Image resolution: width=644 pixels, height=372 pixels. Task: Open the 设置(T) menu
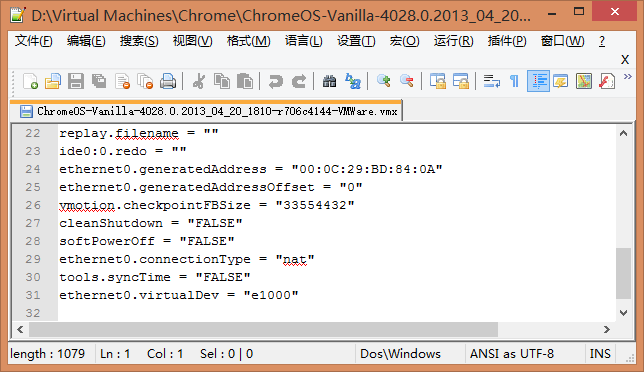(x=356, y=41)
